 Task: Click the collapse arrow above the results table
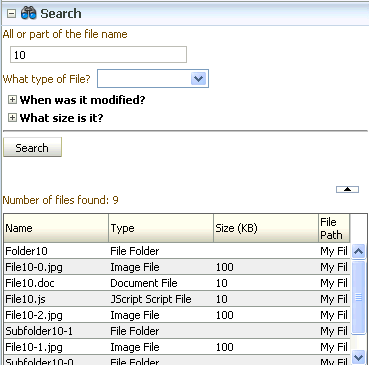[x=347, y=189]
